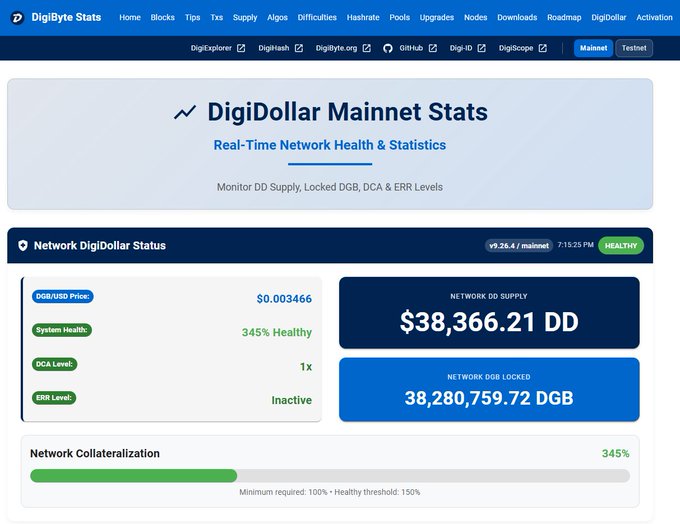Click the GitHub octocat icon
The image size is (680, 524).
(x=388, y=48)
